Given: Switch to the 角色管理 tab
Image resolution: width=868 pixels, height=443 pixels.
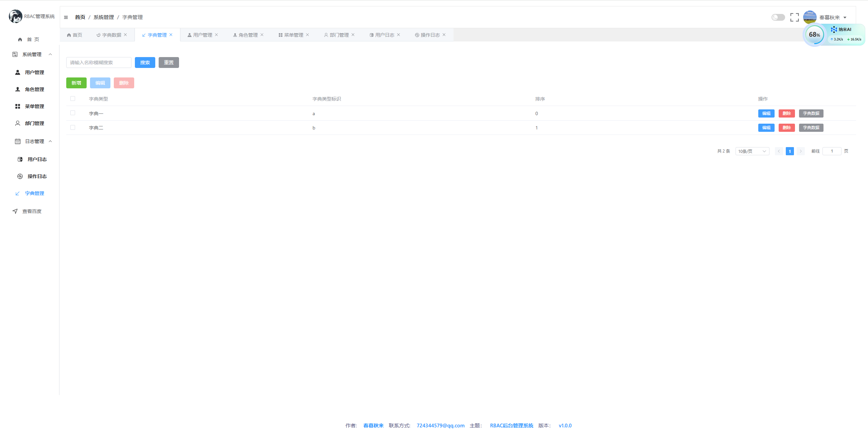Looking at the screenshot, I should click(x=248, y=35).
